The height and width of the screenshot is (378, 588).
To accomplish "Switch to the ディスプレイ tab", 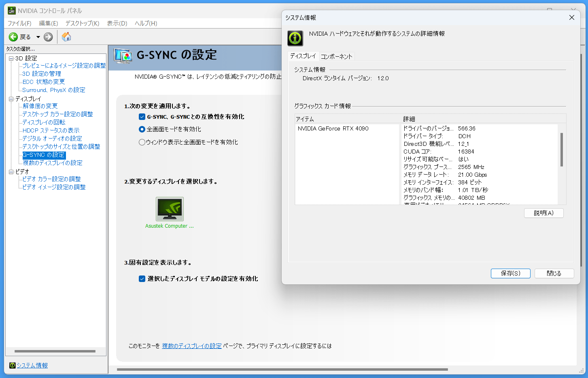I will click(303, 56).
